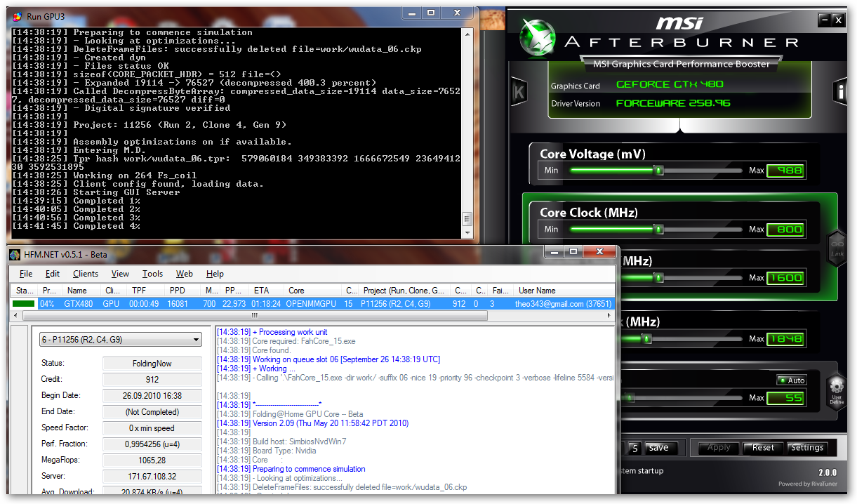The height and width of the screenshot is (504, 857).
Task: Open the Web menu in HFM.NET
Action: (185, 274)
